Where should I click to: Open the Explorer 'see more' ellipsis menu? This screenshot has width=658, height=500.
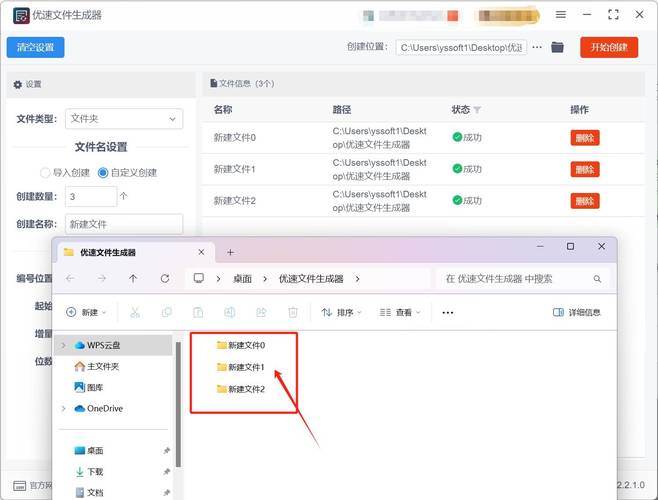point(447,313)
